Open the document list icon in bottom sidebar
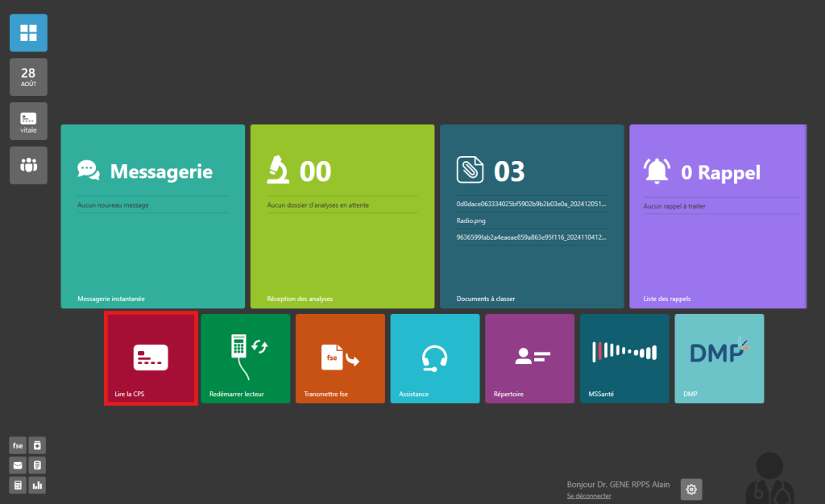This screenshot has width=825, height=504. [x=37, y=465]
